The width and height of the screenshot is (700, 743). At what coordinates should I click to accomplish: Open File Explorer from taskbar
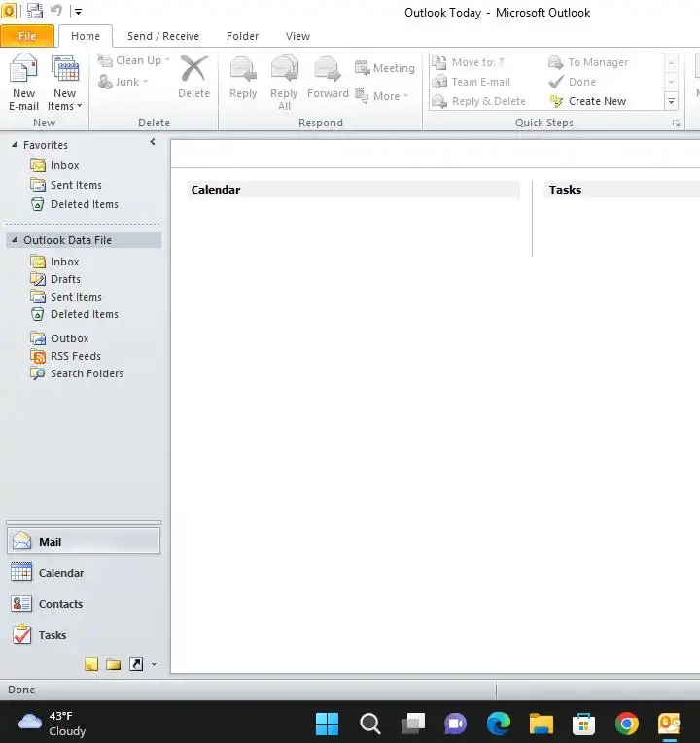click(x=541, y=724)
